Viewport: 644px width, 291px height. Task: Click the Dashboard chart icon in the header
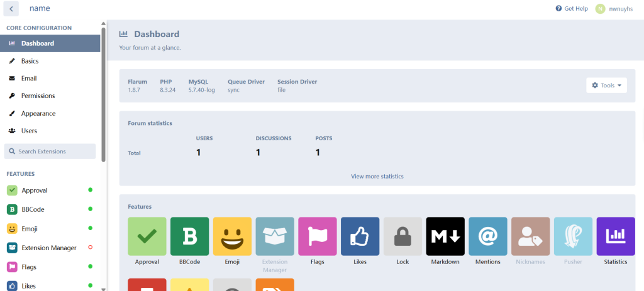coord(123,34)
